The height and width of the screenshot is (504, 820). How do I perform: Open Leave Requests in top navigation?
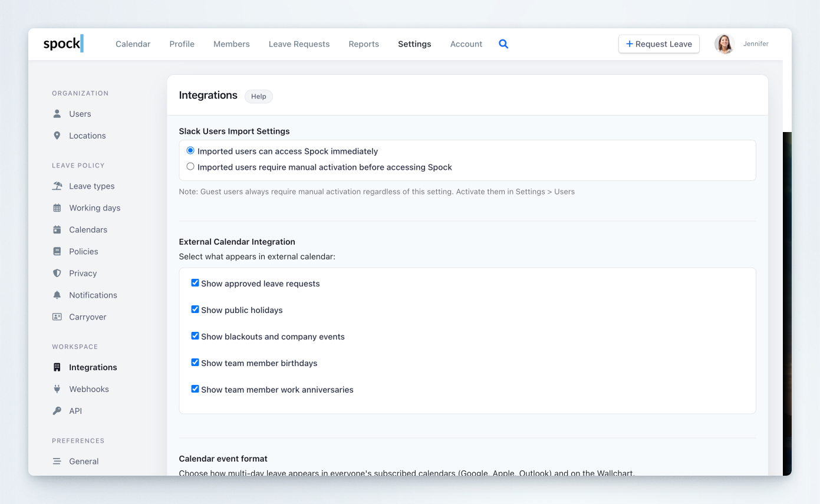pos(299,44)
